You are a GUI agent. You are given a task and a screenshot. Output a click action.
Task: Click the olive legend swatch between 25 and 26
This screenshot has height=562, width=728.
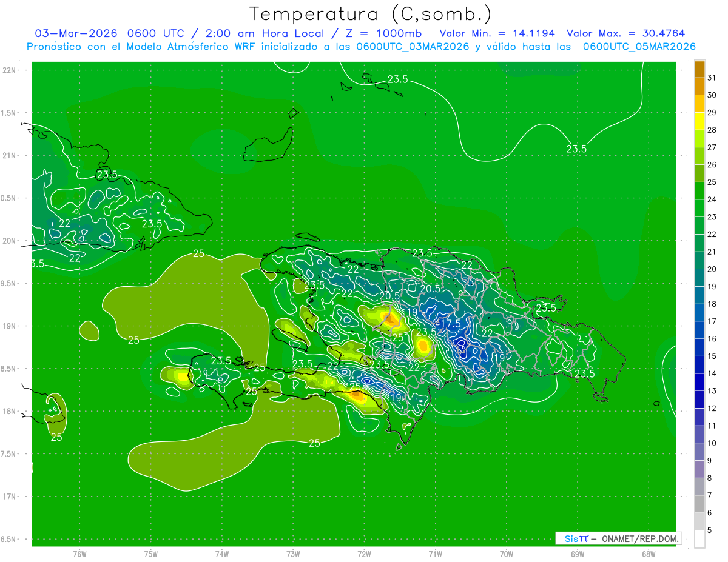[699, 173]
